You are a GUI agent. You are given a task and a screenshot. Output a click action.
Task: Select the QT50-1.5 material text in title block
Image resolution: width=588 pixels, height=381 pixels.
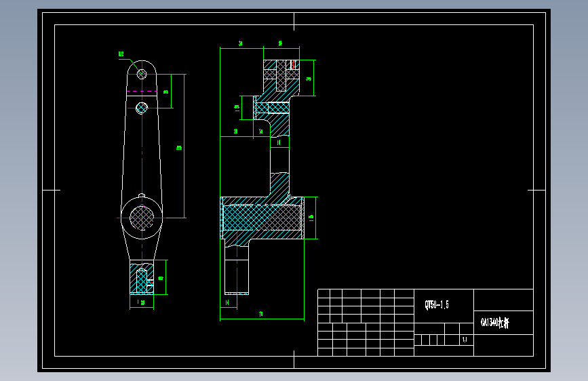click(x=437, y=305)
